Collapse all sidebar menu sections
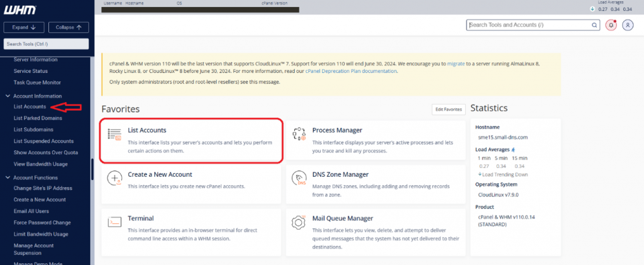The width and height of the screenshot is (644, 265). pos(69,27)
